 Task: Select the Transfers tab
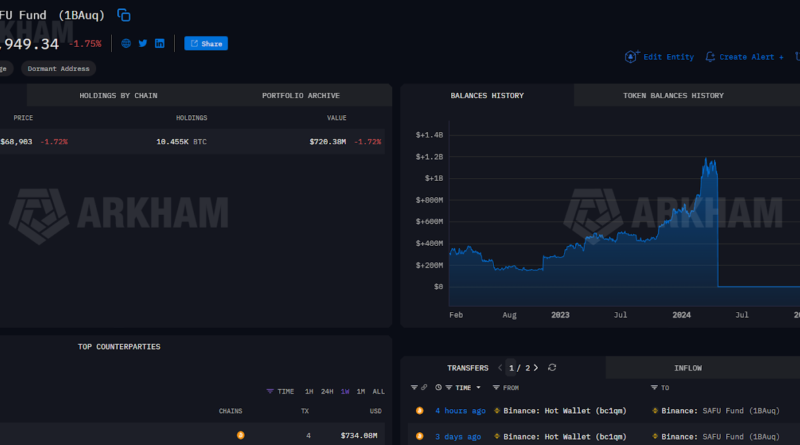point(468,368)
